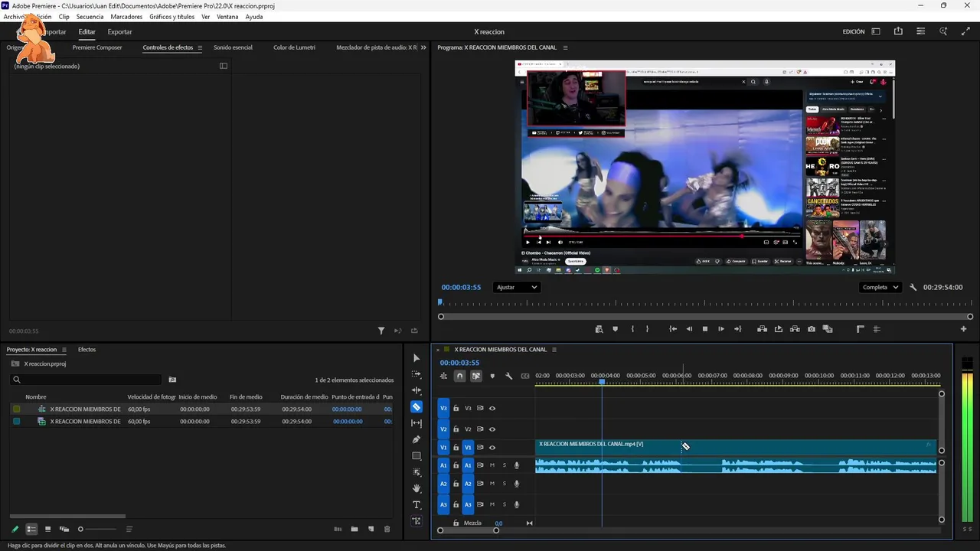
Task: Click the closed captions CC icon in timeline
Action: pyautogui.click(x=525, y=376)
